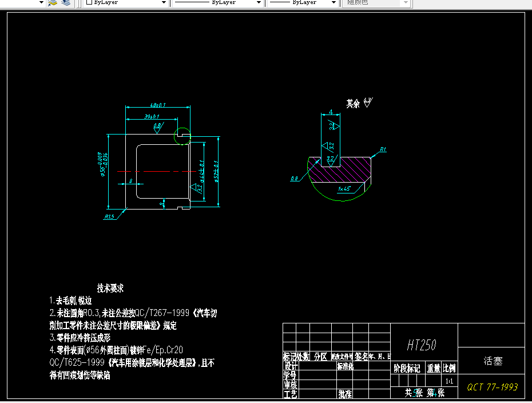Select the 39±0.1 dimension text
532x403 pixels.
(152, 116)
